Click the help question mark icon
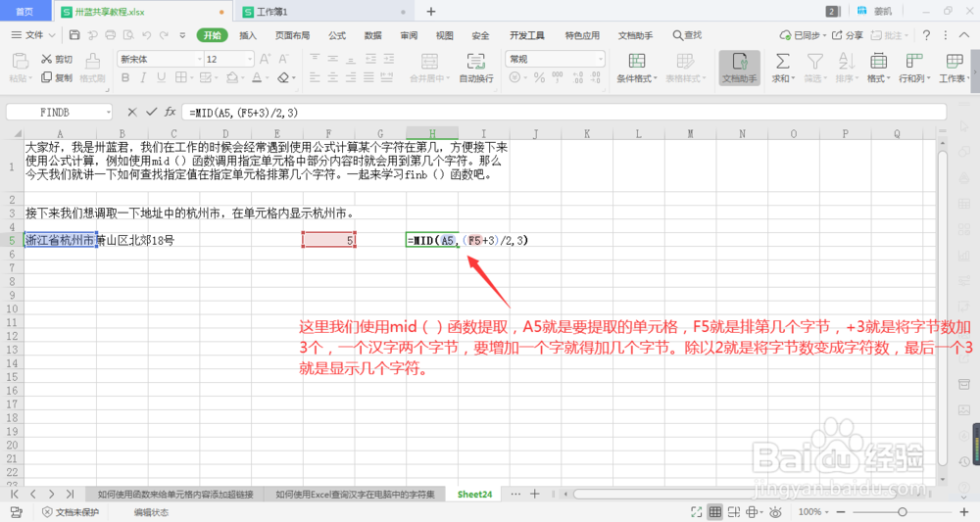 coord(926,35)
